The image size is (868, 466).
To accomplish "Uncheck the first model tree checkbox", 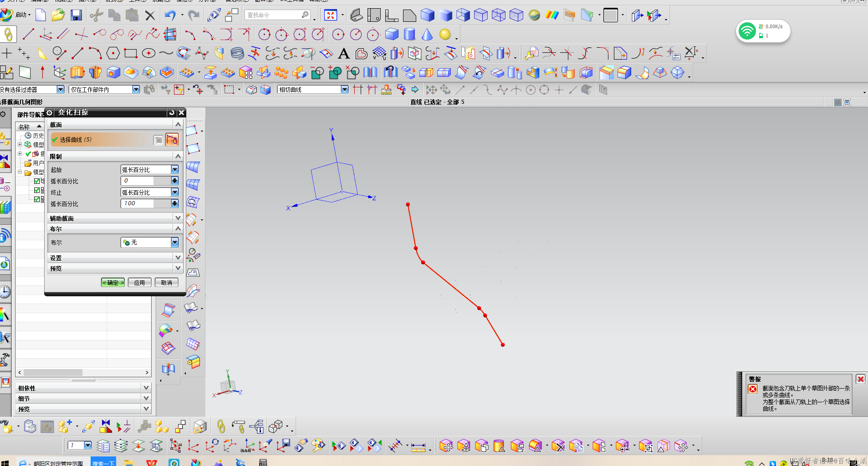I will pos(37,181).
